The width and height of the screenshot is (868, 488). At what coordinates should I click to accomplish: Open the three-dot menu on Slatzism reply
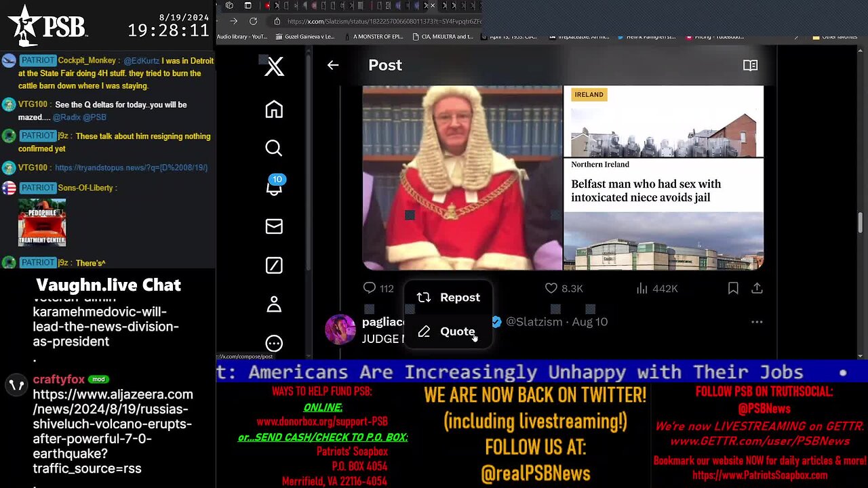point(757,322)
